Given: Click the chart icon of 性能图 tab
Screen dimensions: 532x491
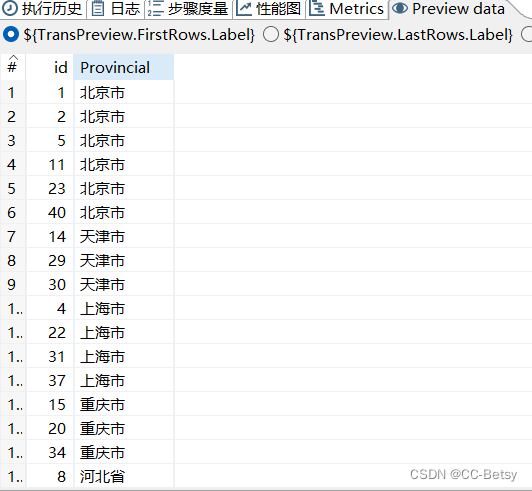Looking at the screenshot, I should [244, 8].
